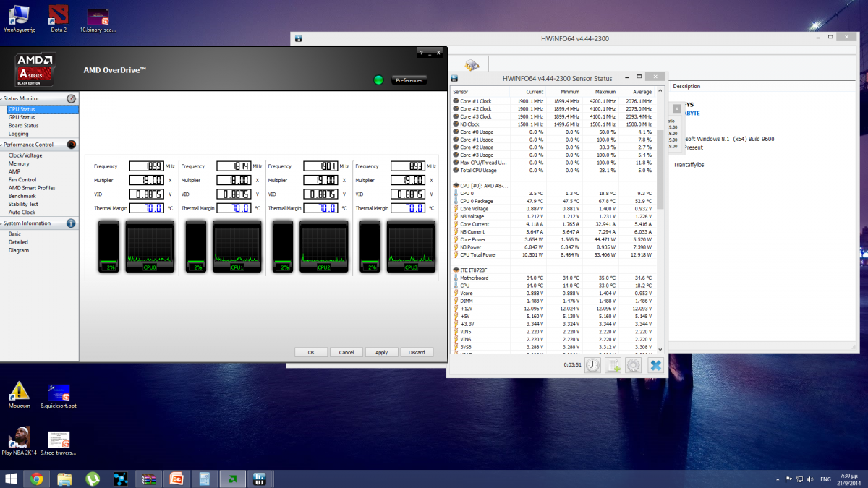The width and height of the screenshot is (868, 488).
Task: Click the AMD A-Series Black Edition logo
Action: (35, 69)
